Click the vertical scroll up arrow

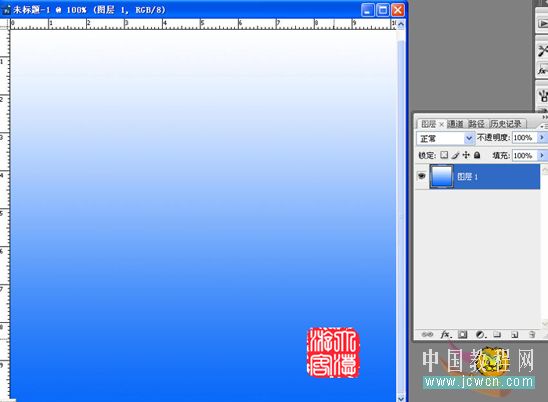click(401, 24)
